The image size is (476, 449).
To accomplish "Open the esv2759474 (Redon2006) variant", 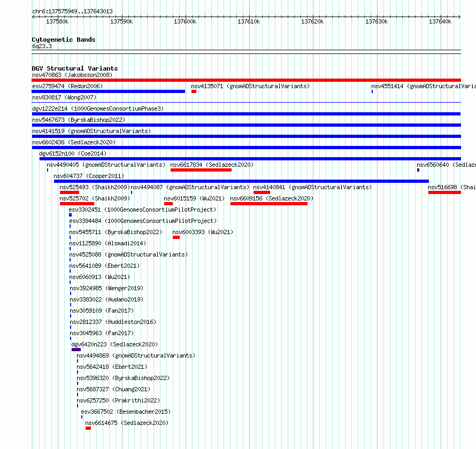I will [67, 86].
